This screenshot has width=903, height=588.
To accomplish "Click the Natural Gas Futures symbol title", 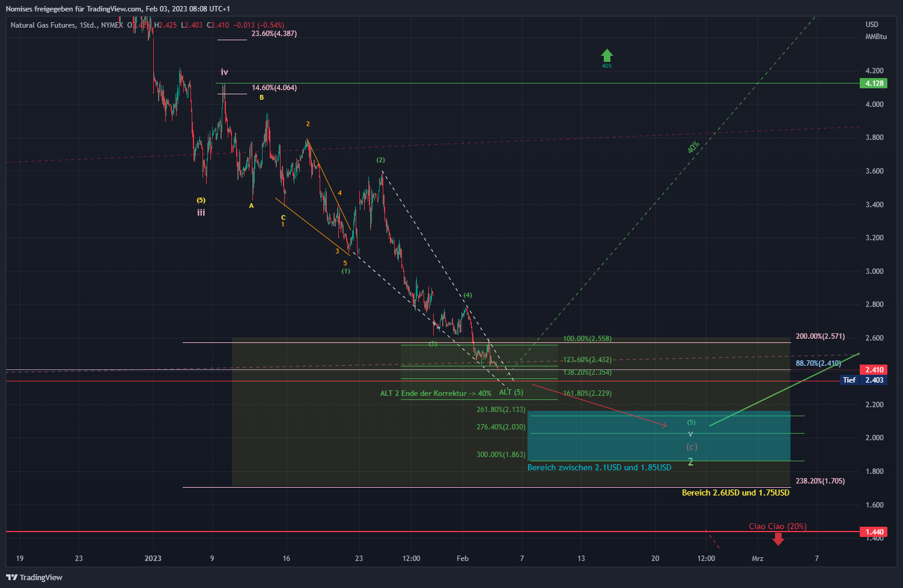I will click(x=43, y=25).
